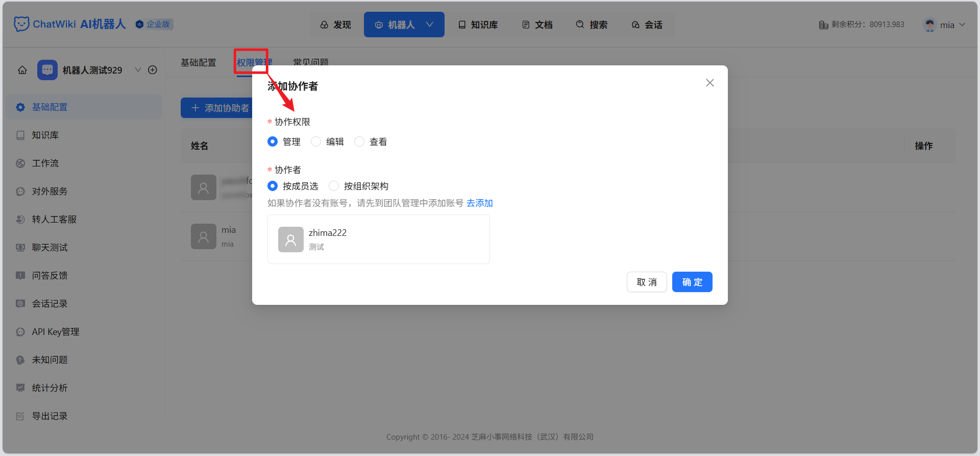Image resolution: width=980 pixels, height=456 pixels.
Task: Click the plus circle icon beside robot name
Action: point(153,70)
